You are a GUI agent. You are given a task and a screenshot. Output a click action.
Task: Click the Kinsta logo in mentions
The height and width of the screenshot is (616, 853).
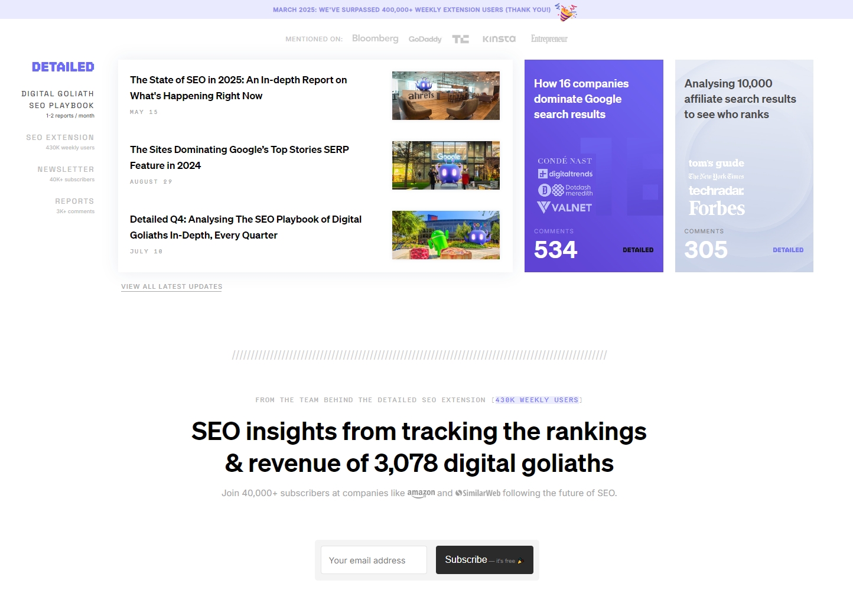point(499,39)
